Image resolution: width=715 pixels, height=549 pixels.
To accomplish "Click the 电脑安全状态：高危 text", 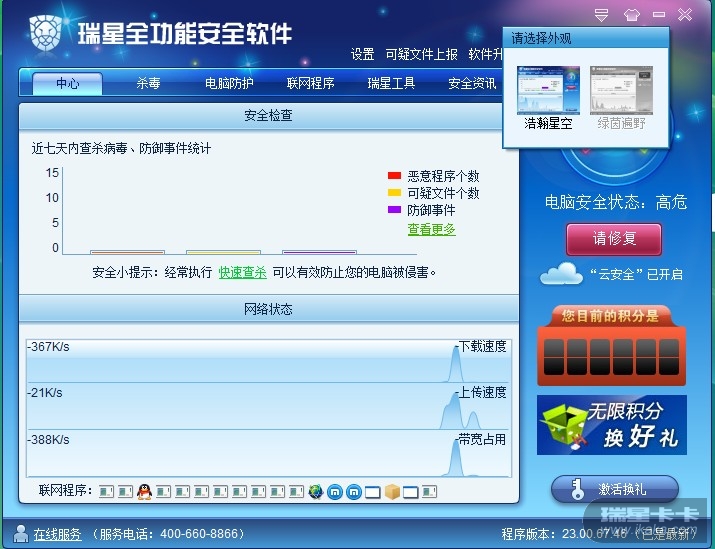I will [616, 202].
